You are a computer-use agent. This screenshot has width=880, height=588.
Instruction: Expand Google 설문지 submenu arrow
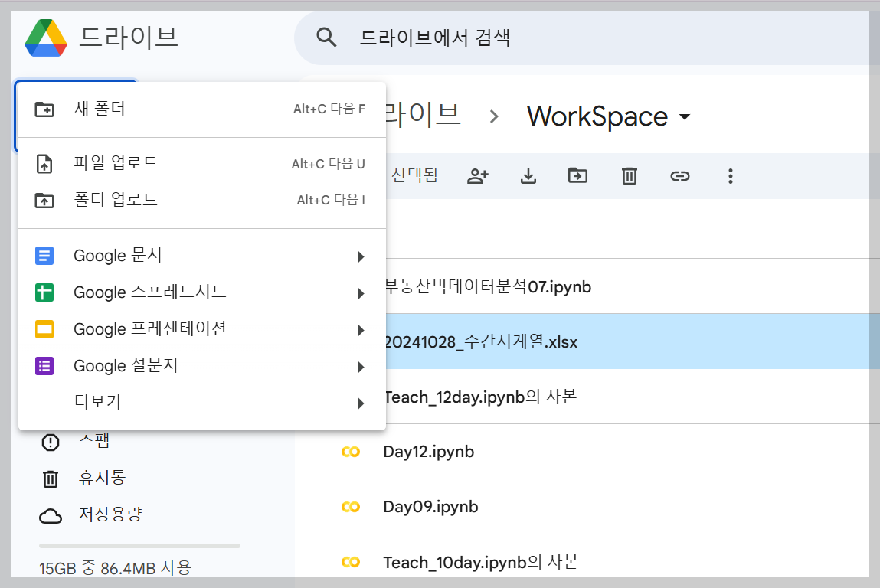[361, 367]
